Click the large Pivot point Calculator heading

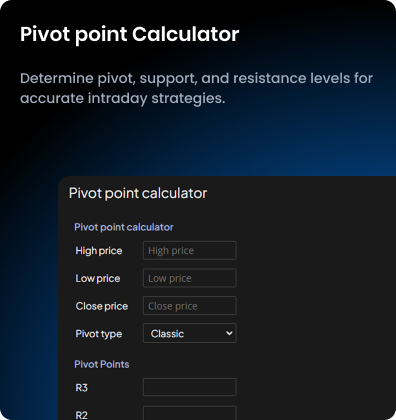pyautogui.click(x=129, y=34)
